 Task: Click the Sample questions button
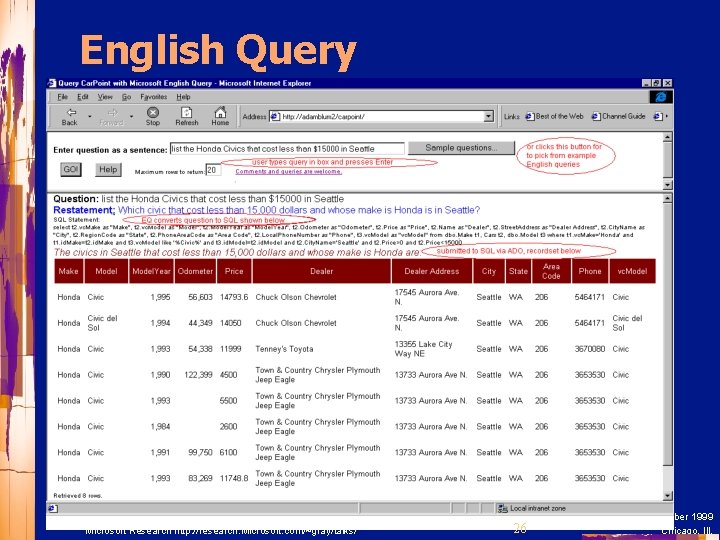coord(461,148)
